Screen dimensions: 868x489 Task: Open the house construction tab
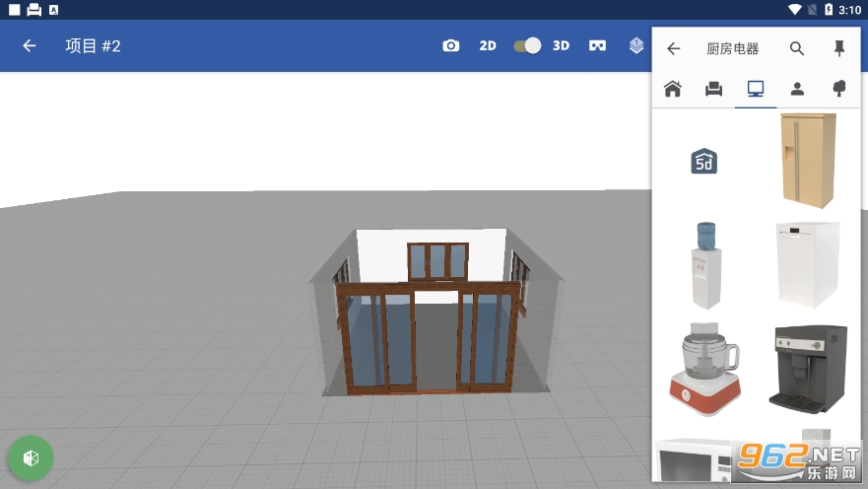click(x=673, y=89)
